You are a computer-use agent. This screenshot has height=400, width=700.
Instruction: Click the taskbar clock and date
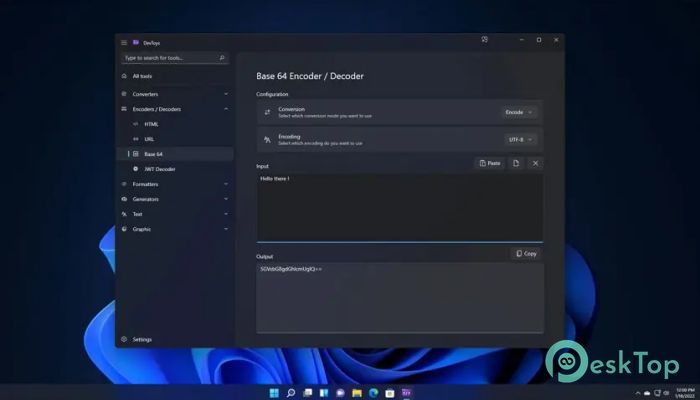(x=684, y=393)
